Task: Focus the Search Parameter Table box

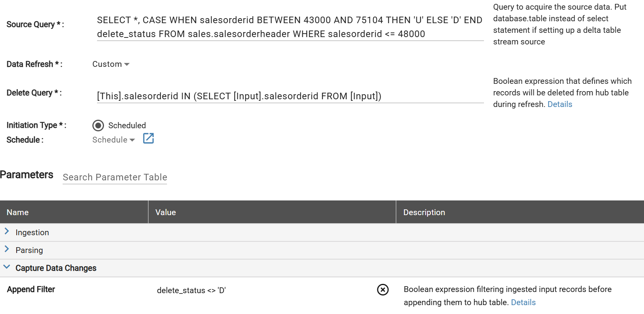Action: pyautogui.click(x=115, y=177)
